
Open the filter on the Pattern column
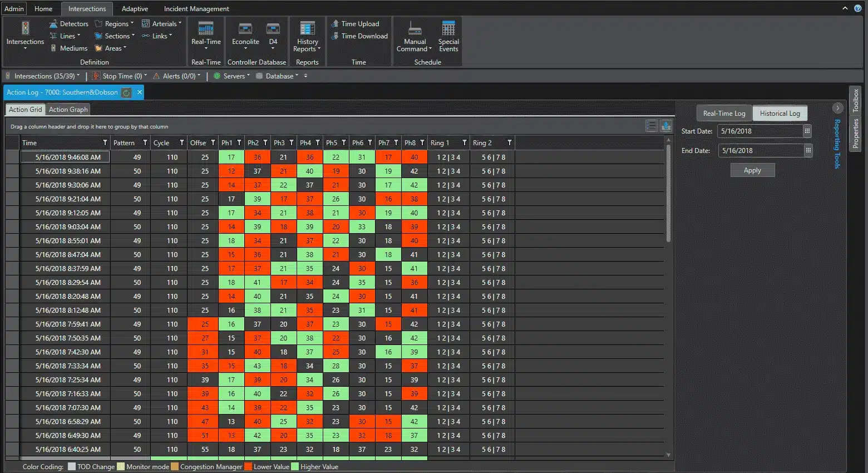coord(145,143)
